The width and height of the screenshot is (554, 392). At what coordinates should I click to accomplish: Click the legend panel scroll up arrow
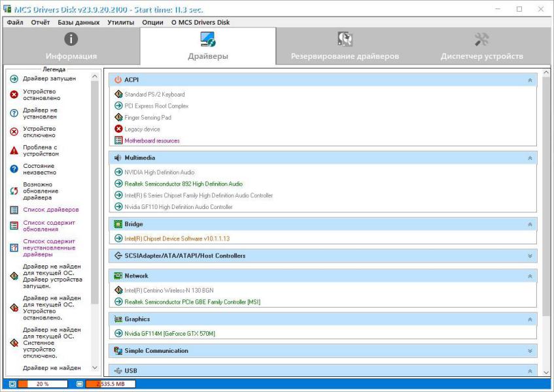click(95, 76)
